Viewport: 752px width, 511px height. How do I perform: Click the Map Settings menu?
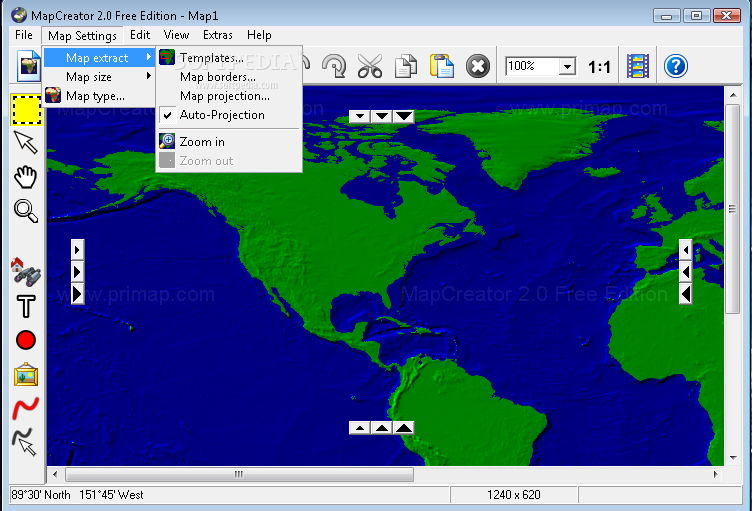coord(82,36)
